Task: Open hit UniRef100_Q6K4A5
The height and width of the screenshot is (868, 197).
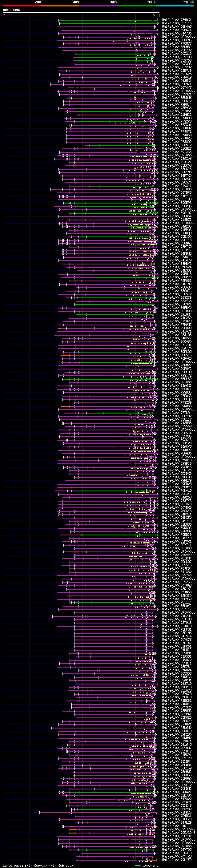Action: (x=177, y=26)
